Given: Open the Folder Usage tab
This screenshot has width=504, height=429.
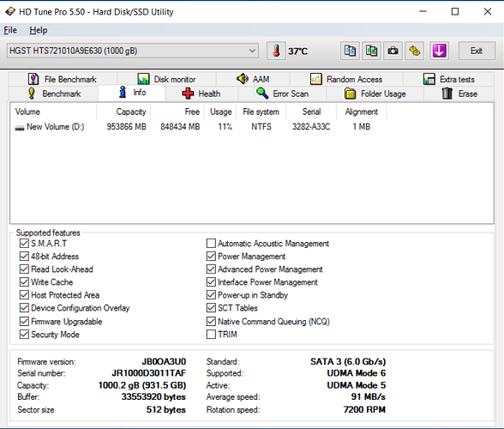Looking at the screenshot, I should (375, 94).
